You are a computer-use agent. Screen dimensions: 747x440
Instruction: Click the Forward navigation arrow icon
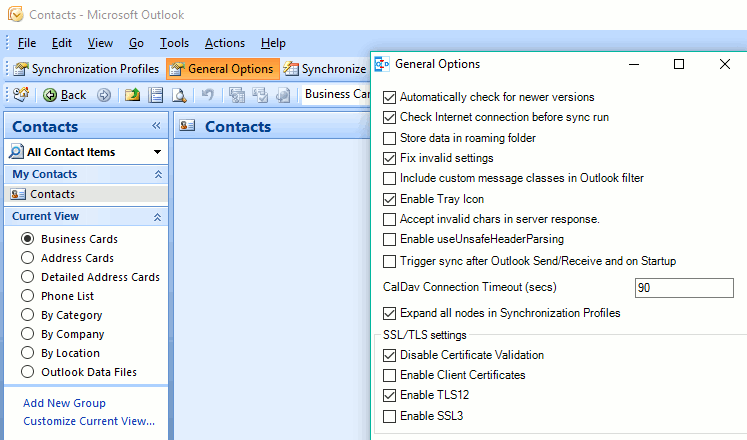tap(104, 95)
